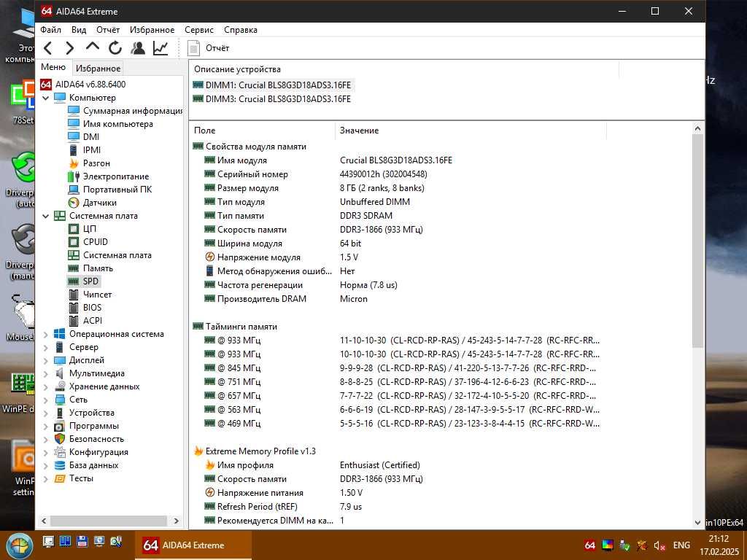Open the Электропитание power plug item
This screenshot has width=747, height=560.
[109, 176]
